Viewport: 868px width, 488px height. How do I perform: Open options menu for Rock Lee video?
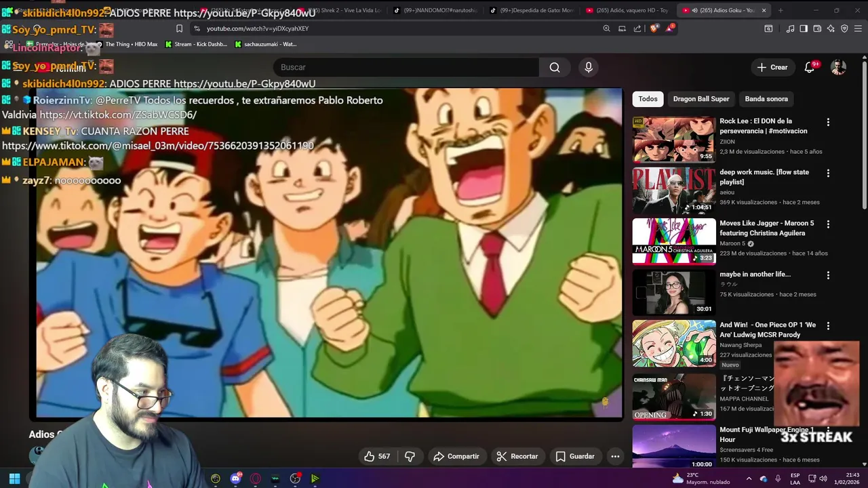coord(828,122)
